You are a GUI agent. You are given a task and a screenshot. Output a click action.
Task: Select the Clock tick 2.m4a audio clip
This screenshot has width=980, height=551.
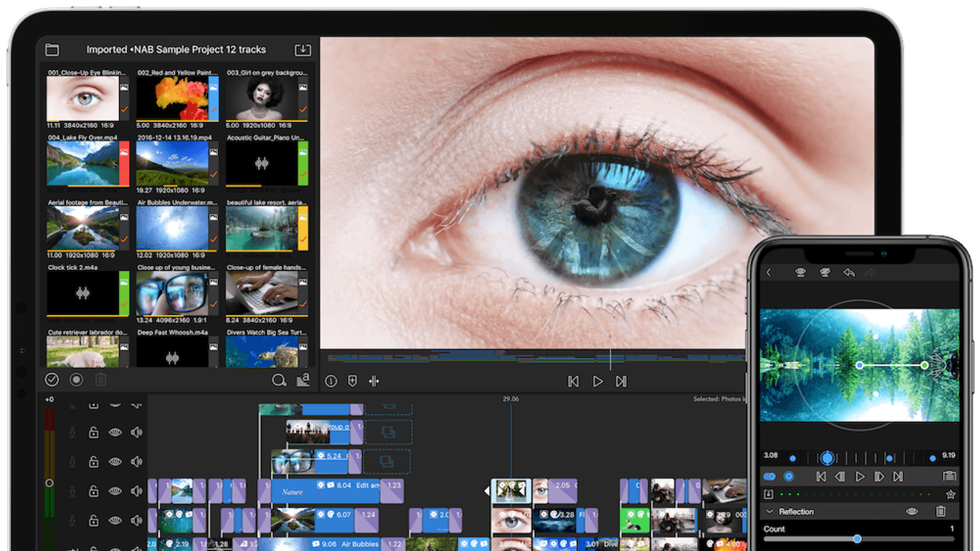click(x=83, y=294)
